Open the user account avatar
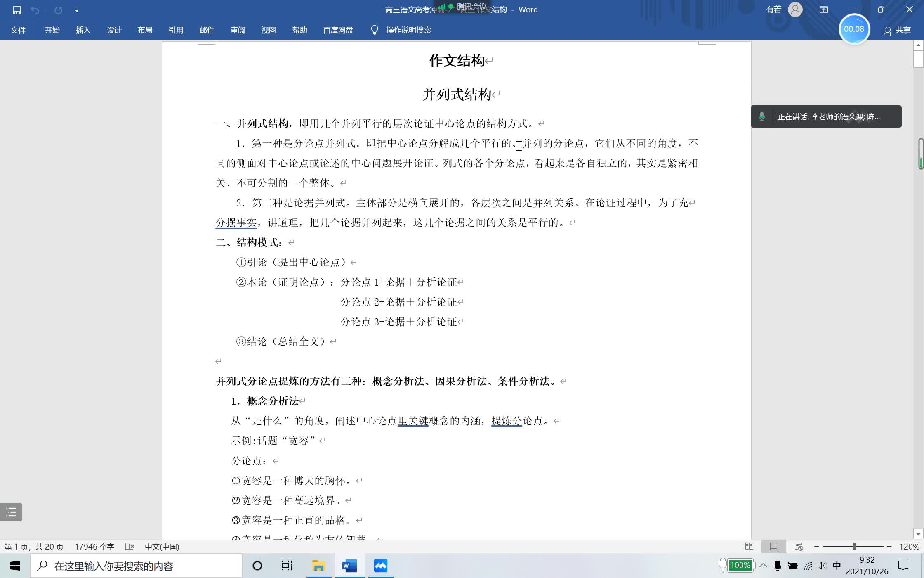The width and height of the screenshot is (924, 578). (x=795, y=9)
